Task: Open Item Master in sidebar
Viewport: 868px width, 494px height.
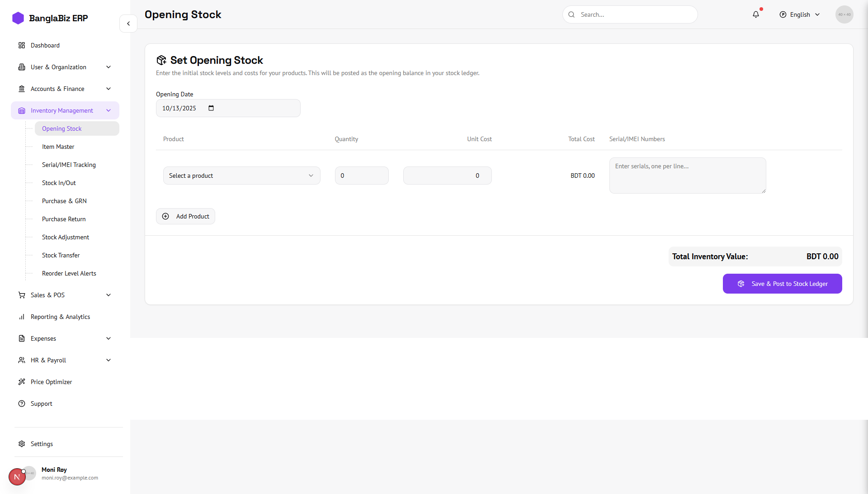Action: click(x=58, y=147)
